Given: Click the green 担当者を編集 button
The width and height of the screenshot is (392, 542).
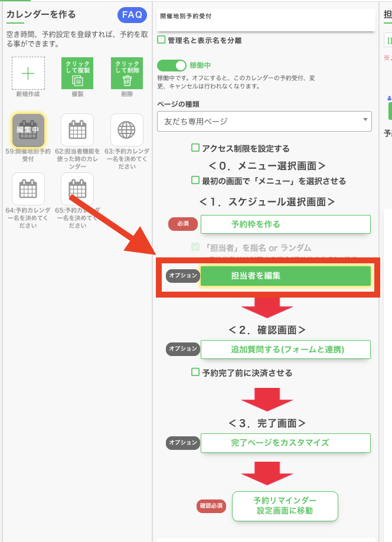Looking at the screenshot, I should coord(285,276).
